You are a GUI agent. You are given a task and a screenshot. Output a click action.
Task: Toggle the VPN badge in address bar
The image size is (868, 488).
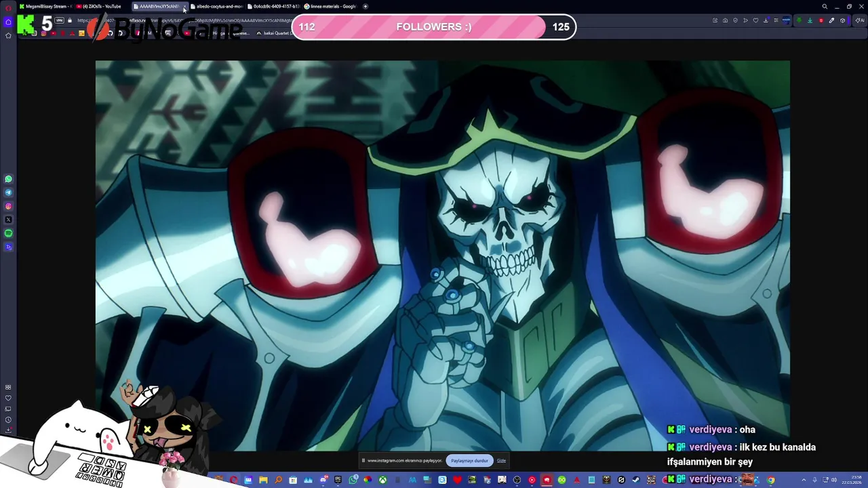[x=60, y=20]
